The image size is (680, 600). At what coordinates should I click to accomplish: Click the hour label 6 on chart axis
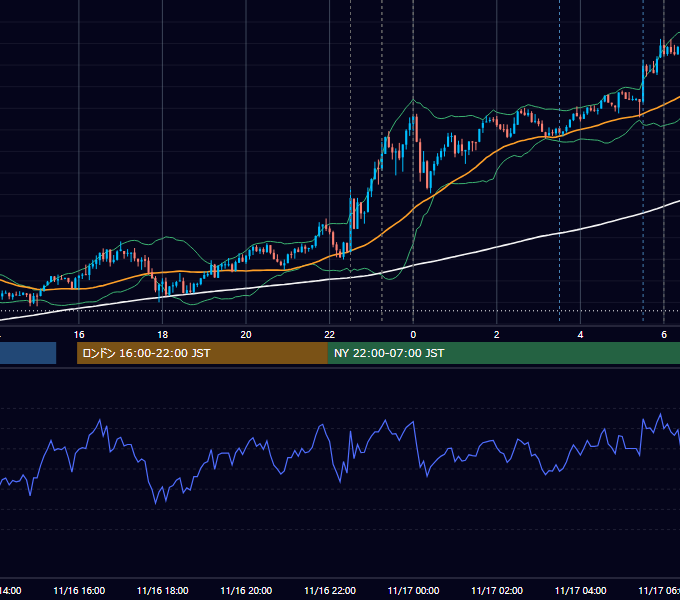(664, 335)
